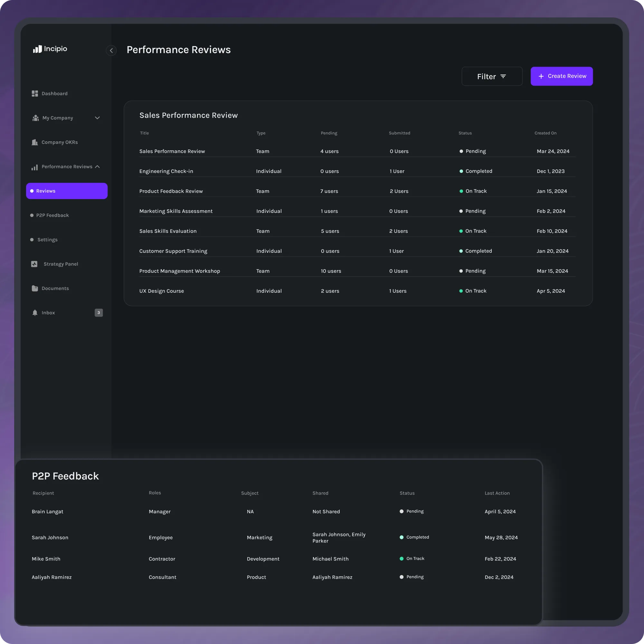Image resolution: width=644 pixels, height=644 pixels.
Task: Open the Engineering Check-in review row
Action: (166, 171)
